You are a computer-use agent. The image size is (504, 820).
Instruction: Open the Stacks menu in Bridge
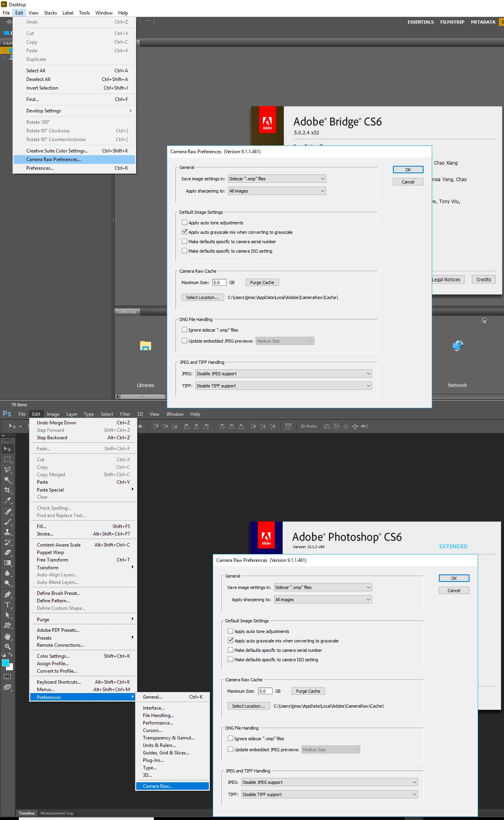tap(50, 13)
